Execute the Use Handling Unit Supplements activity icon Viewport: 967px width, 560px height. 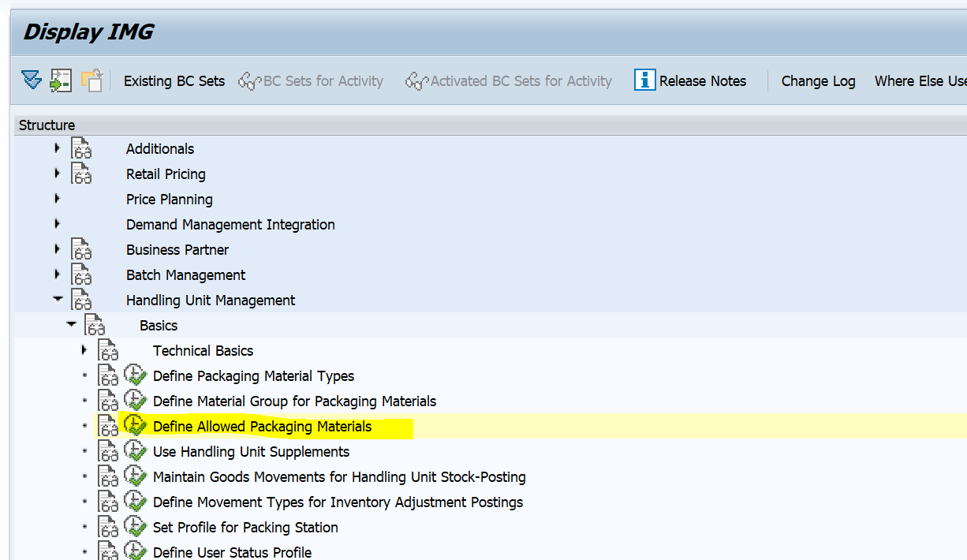pyautogui.click(x=135, y=451)
